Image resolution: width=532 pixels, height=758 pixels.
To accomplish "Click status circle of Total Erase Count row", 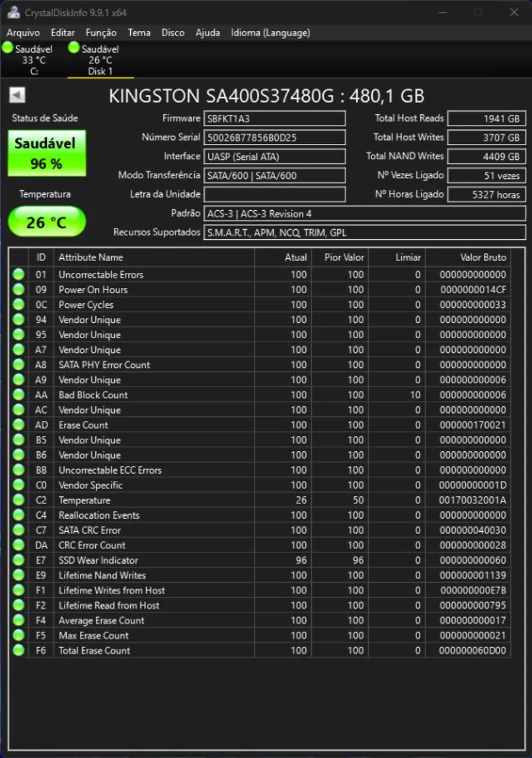I will coord(19,650).
